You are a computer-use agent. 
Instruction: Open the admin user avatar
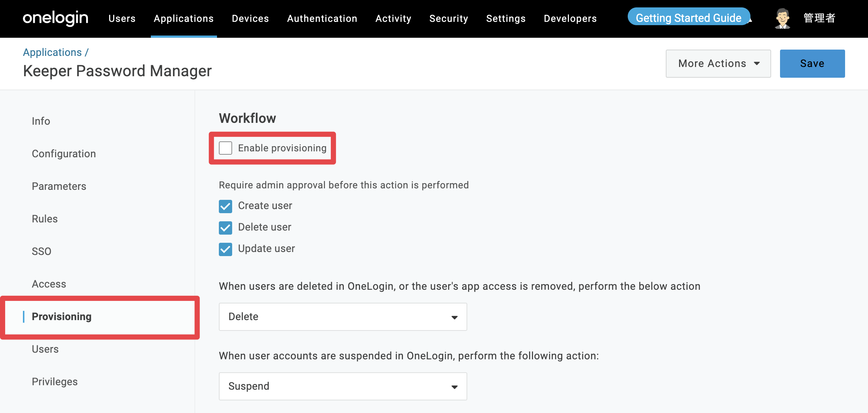782,19
